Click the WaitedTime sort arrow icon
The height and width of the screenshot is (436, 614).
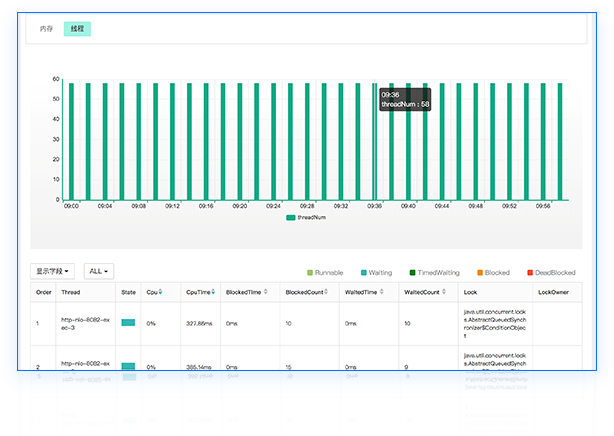pyautogui.click(x=381, y=292)
